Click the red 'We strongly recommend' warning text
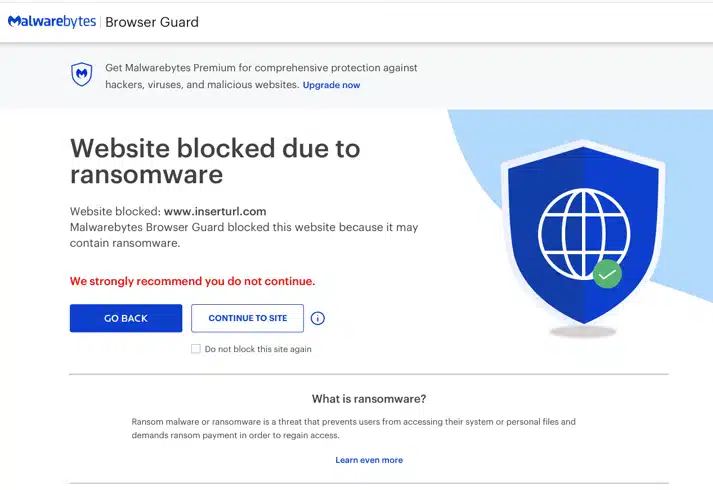The width and height of the screenshot is (713, 490). pyautogui.click(x=192, y=281)
